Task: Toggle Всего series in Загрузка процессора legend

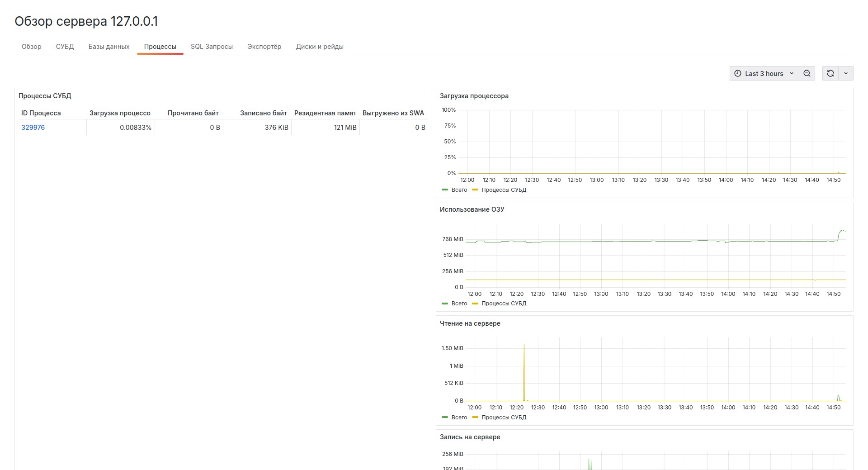Action: pos(459,190)
